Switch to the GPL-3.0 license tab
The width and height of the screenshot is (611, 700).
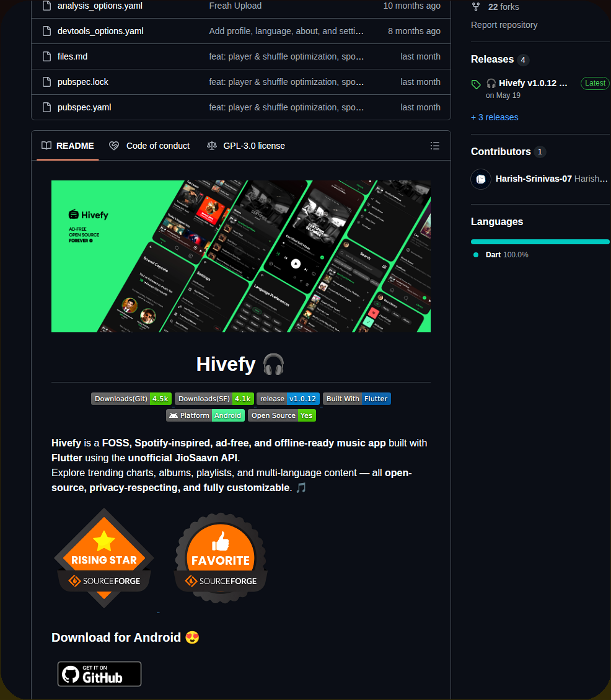point(246,146)
